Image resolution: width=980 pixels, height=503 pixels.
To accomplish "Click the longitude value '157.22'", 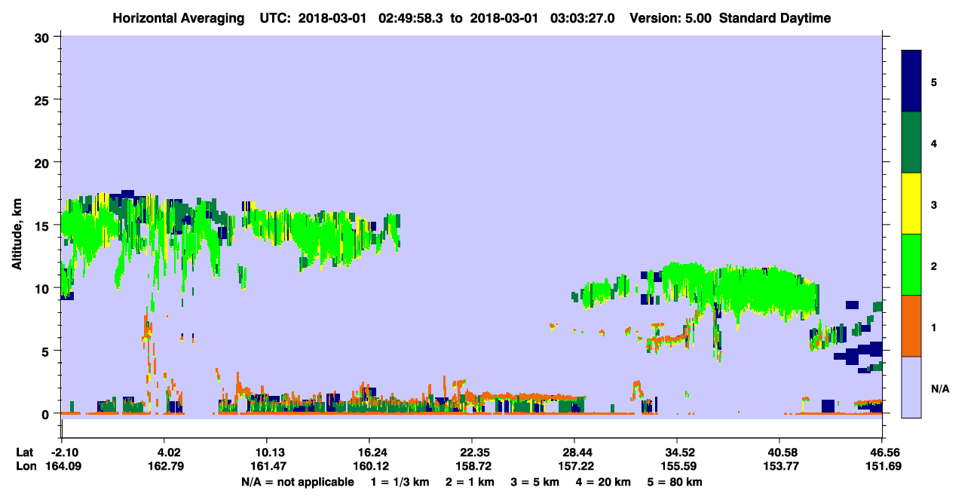I will (x=574, y=467).
